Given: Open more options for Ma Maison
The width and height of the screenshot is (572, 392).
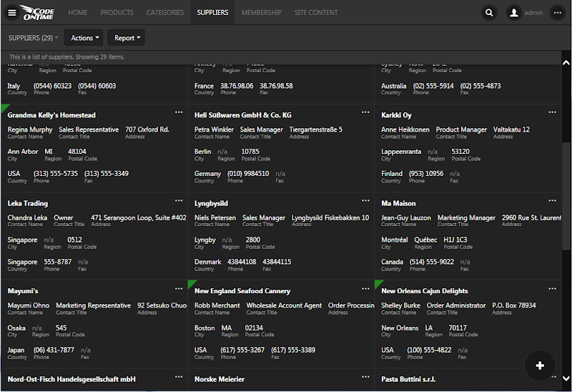Looking at the screenshot, I should click(x=552, y=201).
